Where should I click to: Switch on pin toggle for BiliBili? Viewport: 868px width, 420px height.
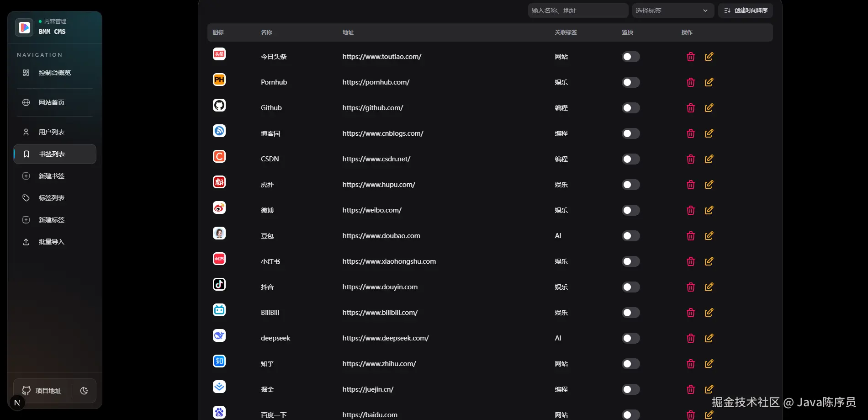pos(630,313)
